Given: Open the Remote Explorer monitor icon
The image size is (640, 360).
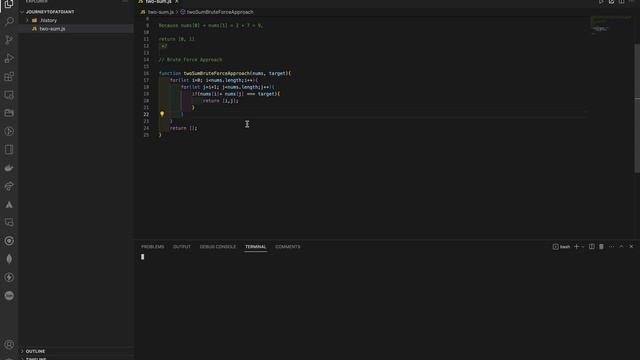Looking at the screenshot, I should 9,95.
